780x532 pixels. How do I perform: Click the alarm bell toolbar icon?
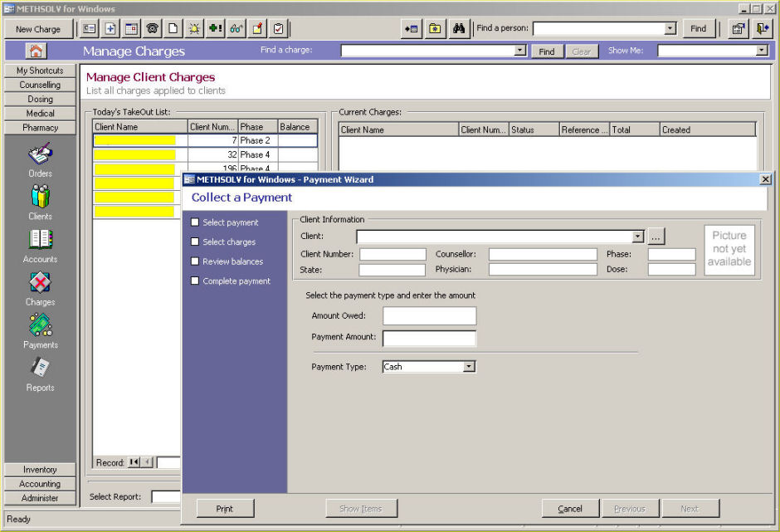coord(194,29)
